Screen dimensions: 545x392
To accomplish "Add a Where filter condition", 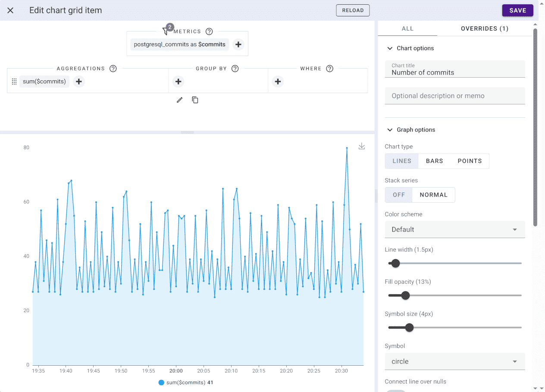I will coord(278,82).
